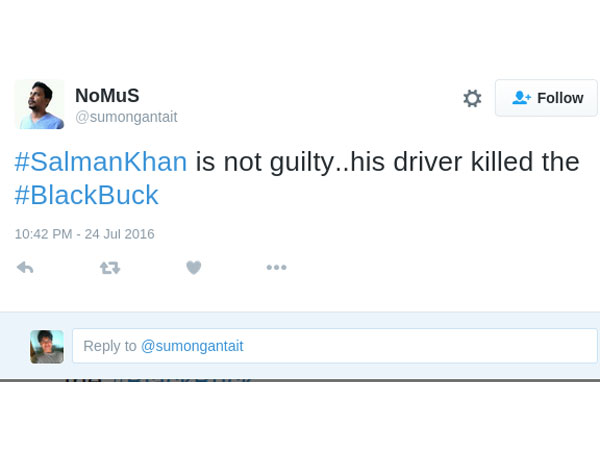Screen dimensions: 600x450
Task: Click the reply box user avatar
Action: click(47, 346)
